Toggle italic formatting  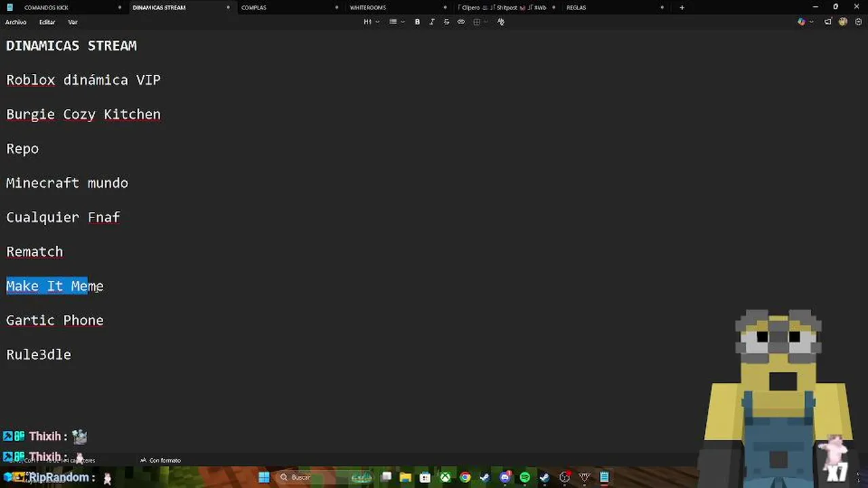click(x=432, y=22)
